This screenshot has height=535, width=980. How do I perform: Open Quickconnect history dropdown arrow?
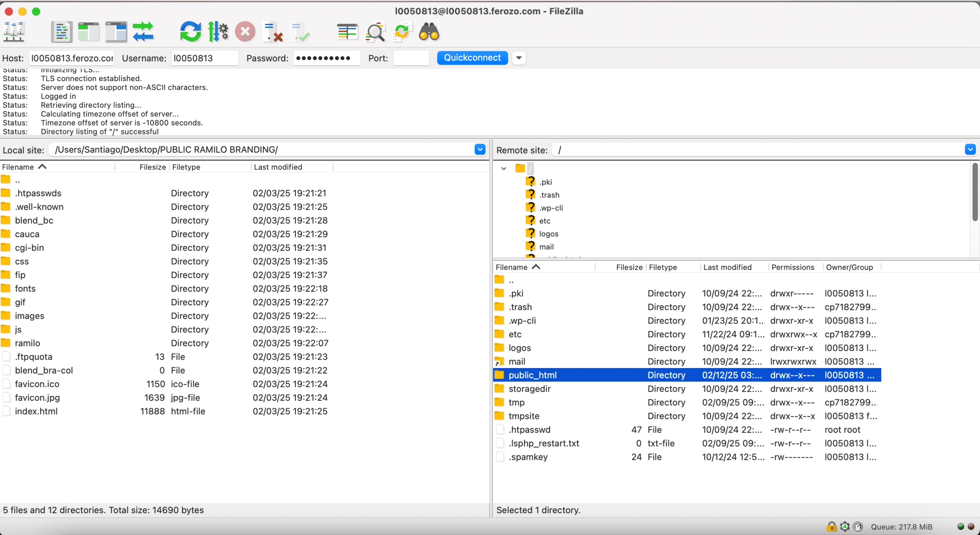point(519,58)
